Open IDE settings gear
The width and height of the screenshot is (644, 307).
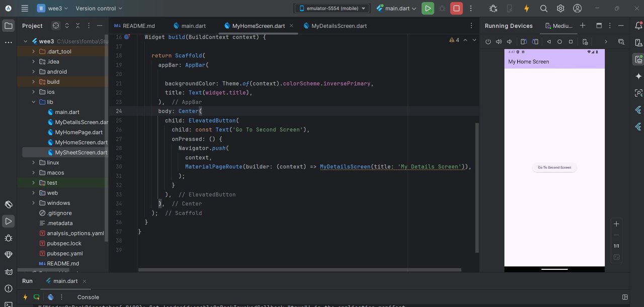560,8
